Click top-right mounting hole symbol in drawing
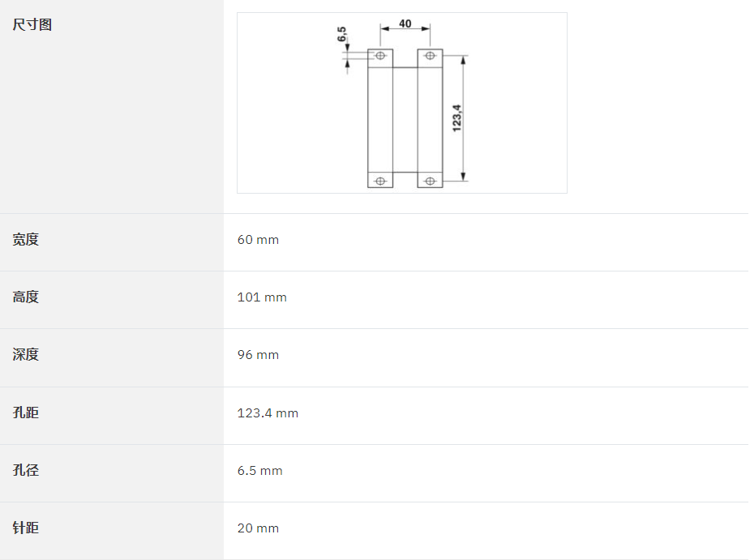 (x=430, y=55)
